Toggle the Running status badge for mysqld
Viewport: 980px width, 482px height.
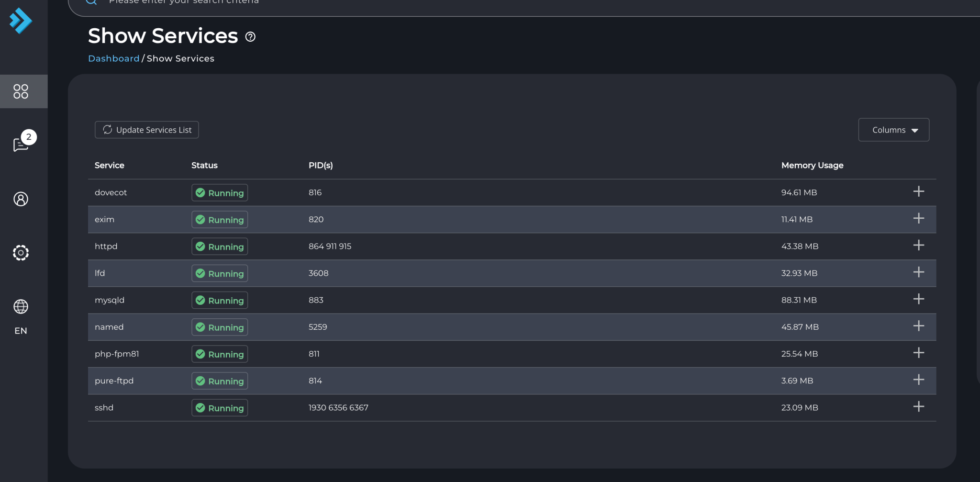tap(219, 300)
